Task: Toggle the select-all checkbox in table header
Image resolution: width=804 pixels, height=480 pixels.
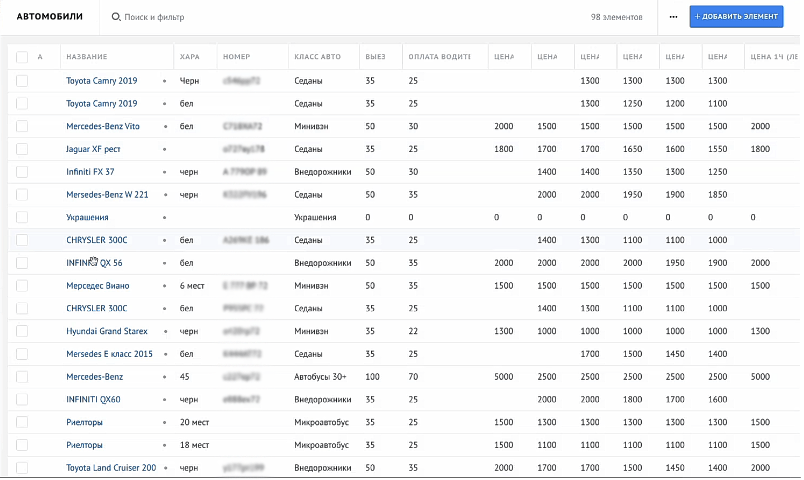Action: pyautogui.click(x=22, y=57)
